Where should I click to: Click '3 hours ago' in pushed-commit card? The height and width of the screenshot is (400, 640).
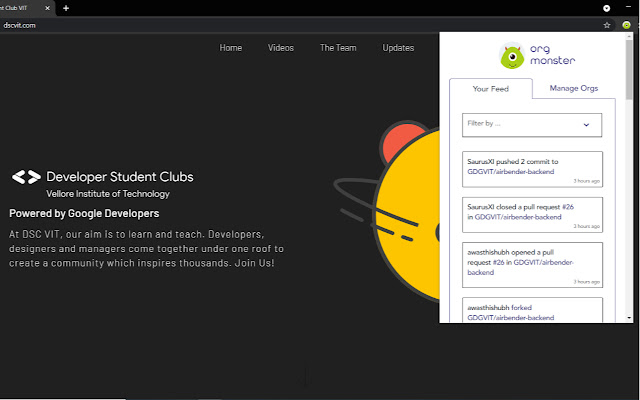(x=587, y=181)
